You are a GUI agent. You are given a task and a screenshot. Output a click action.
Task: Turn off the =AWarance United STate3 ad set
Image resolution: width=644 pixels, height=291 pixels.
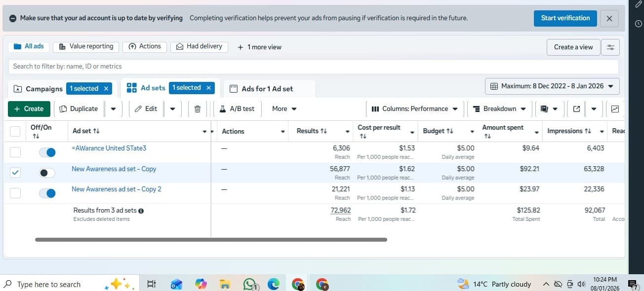tap(47, 152)
